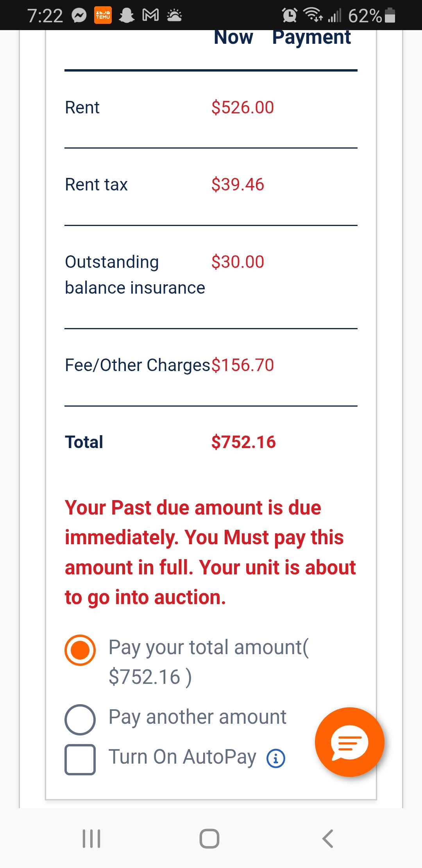The height and width of the screenshot is (868, 422).
Task: Tap the battery status icon
Action: click(x=390, y=16)
